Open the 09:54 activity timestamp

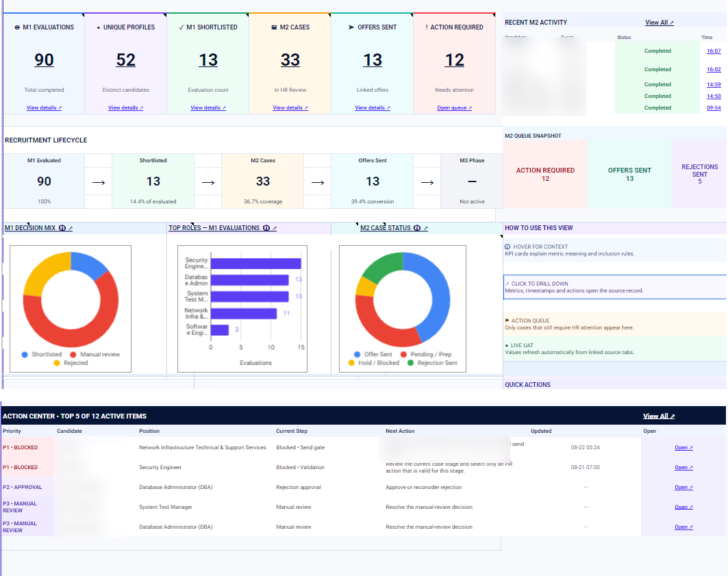(x=714, y=108)
